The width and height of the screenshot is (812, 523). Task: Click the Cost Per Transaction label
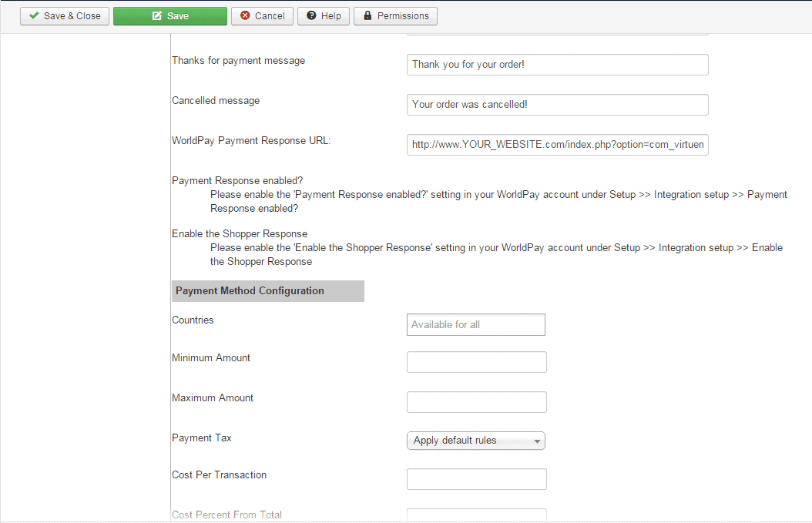pyautogui.click(x=219, y=474)
